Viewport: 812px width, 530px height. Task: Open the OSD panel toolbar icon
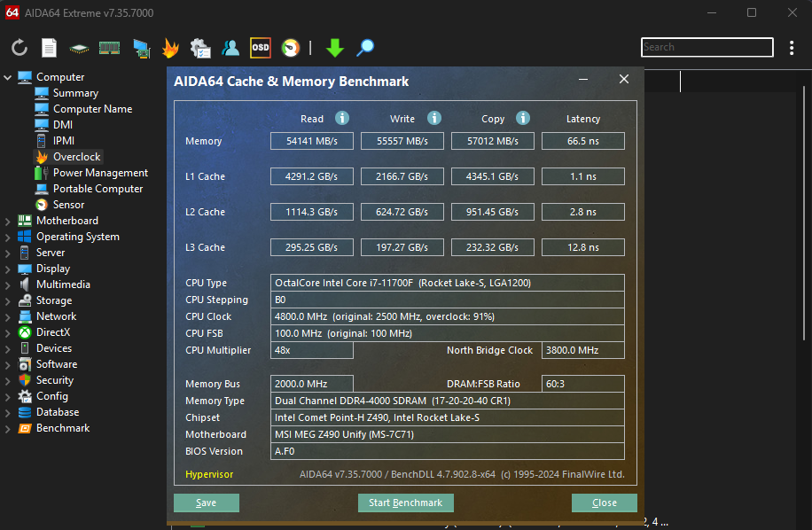pos(260,48)
